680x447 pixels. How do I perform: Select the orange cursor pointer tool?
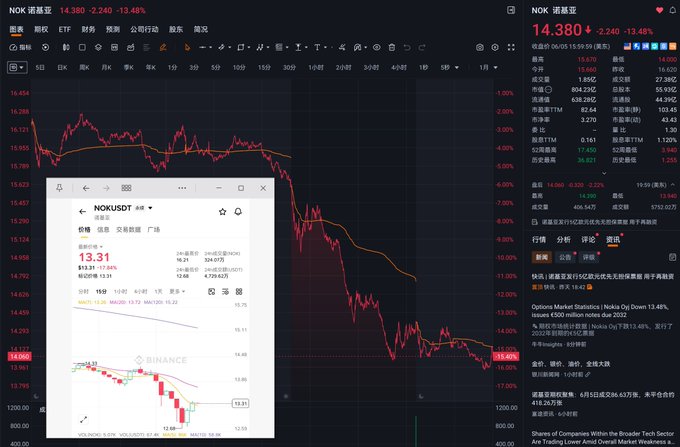[x=187, y=47]
